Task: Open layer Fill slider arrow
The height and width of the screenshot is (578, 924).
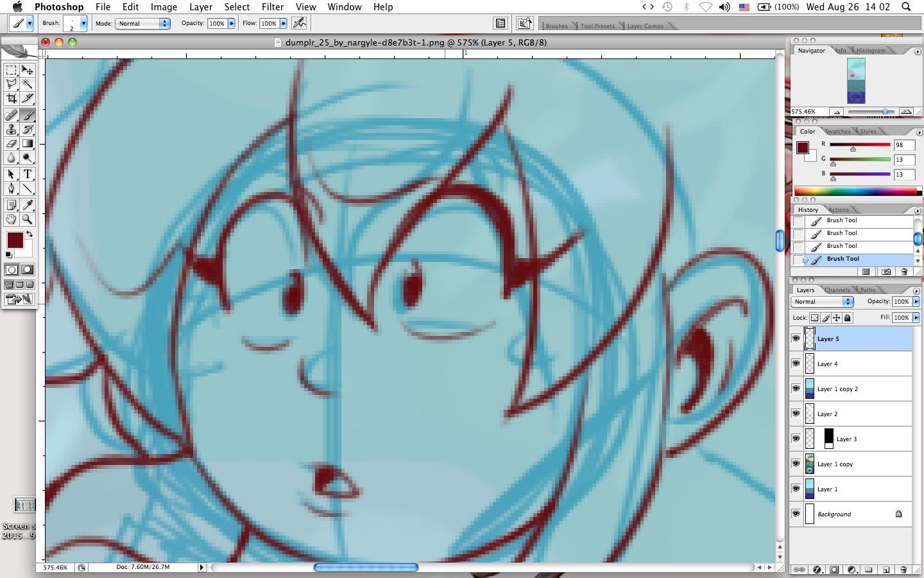Action: coord(916,318)
